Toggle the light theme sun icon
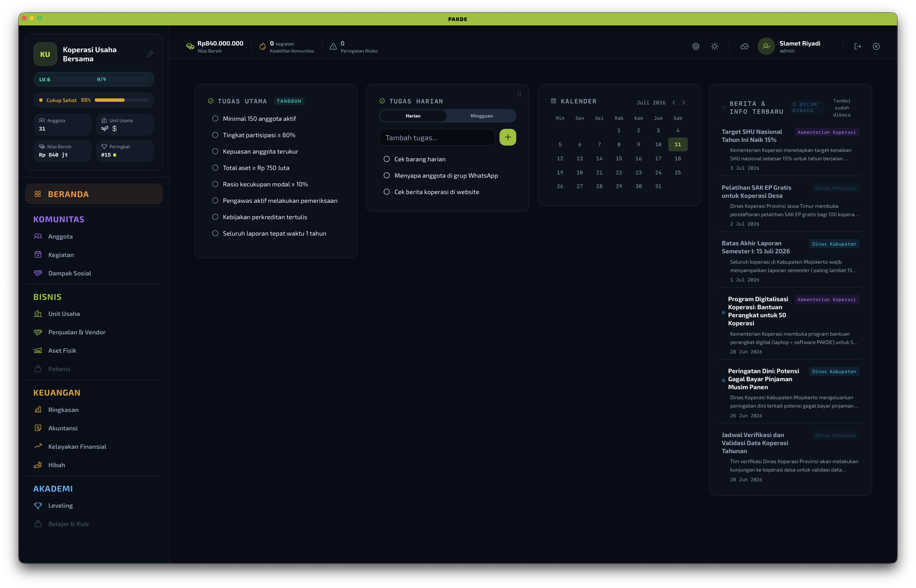Image resolution: width=916 pixels, height=588 pixels. click(x=714, y=46)
